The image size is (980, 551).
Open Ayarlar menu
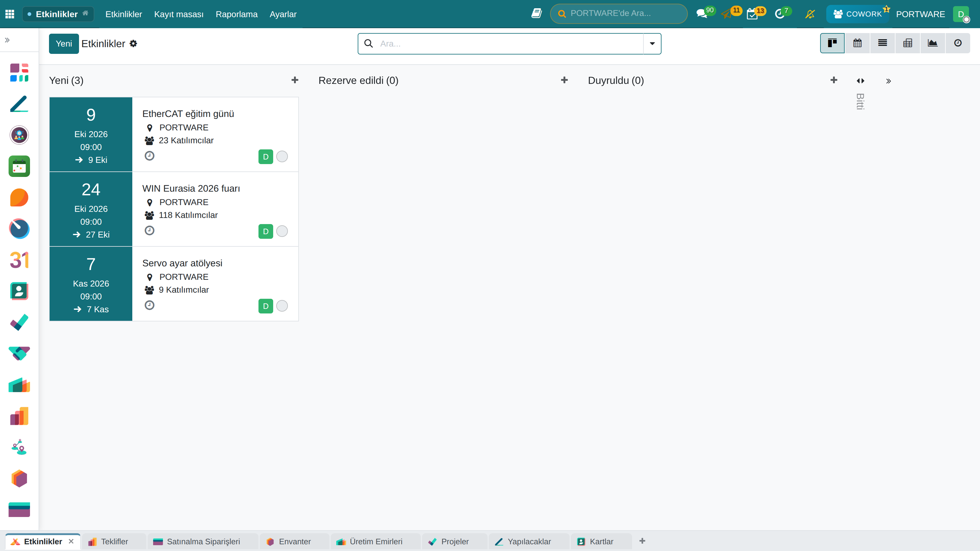pos(283,14)
